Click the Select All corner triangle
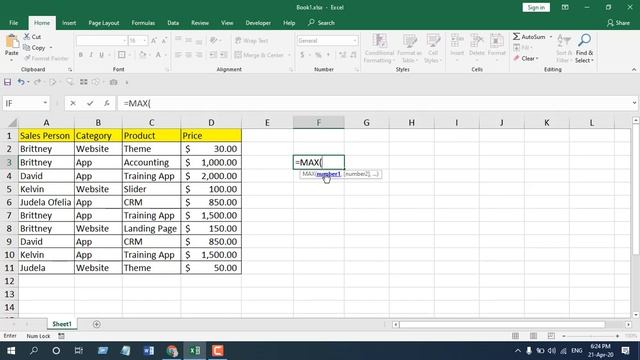Viewport: 640px width, 360px height. point(13,122)
